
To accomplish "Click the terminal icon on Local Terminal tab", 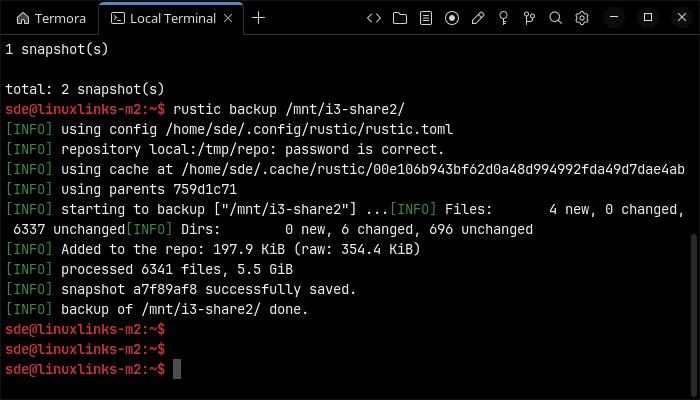I will [x=118, y=18].
